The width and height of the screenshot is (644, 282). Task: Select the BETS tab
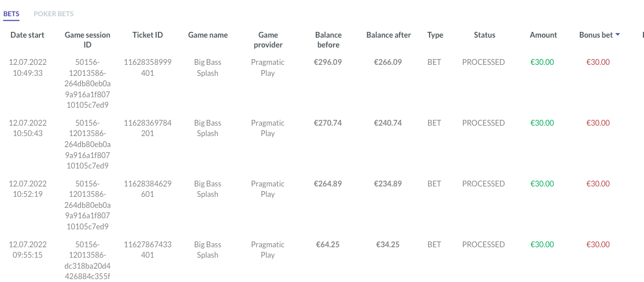[x=12, y=14]
